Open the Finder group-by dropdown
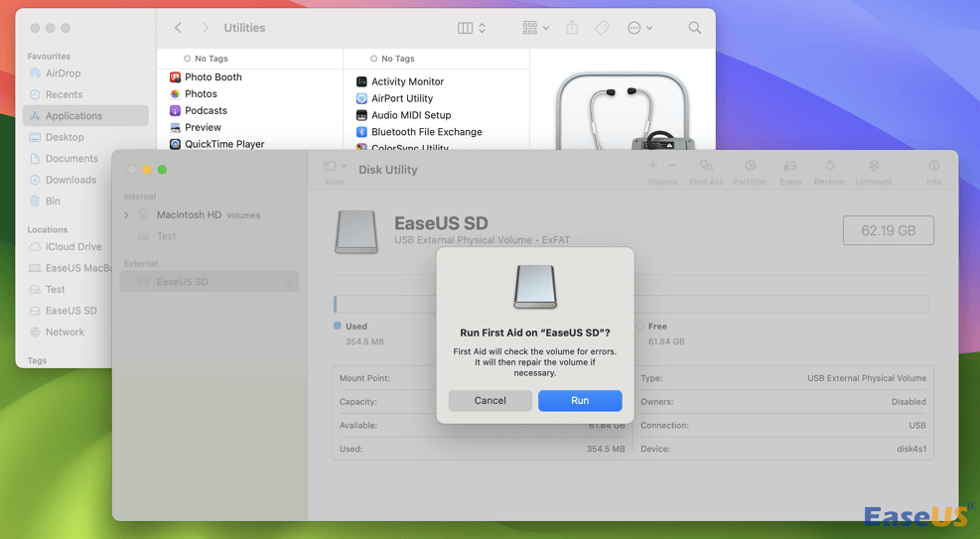This screenshot has width=980, height=539. pyautogui.click(x=535, y=28)
